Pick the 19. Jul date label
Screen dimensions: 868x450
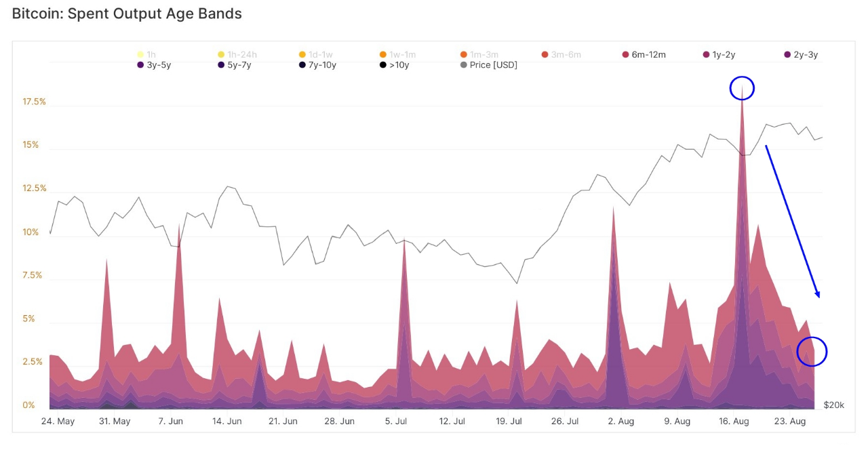508,421
